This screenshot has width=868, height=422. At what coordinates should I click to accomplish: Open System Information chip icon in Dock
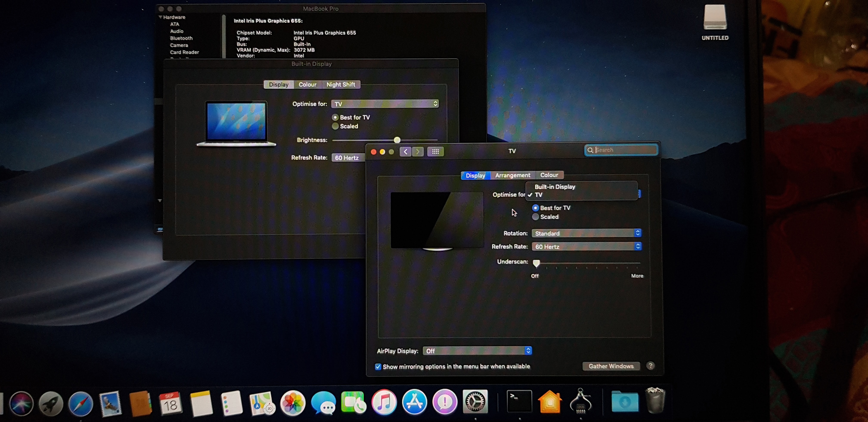(580, 401)
